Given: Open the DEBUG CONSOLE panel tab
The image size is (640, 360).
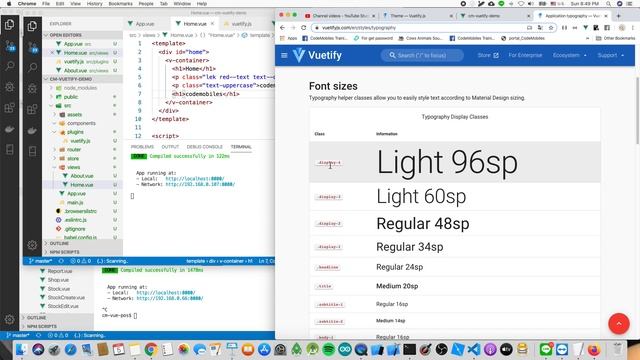Looking at the screenshot, I should [204, 147].
